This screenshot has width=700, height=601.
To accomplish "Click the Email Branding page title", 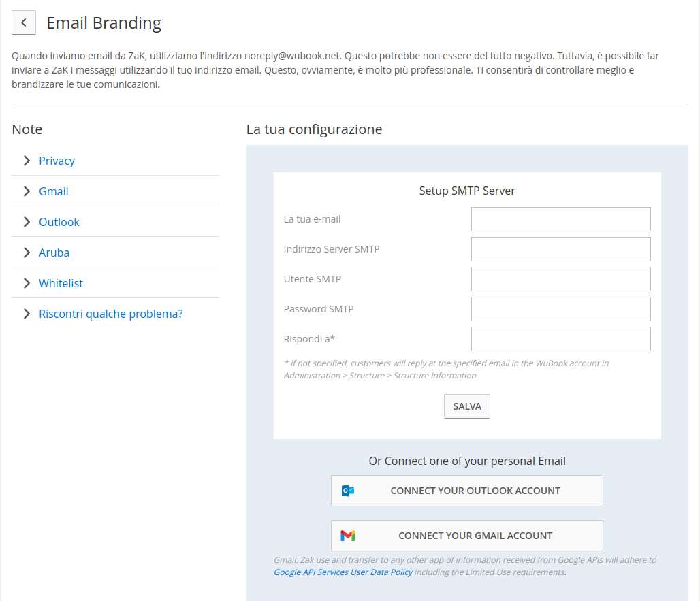I will coord(104,23).
